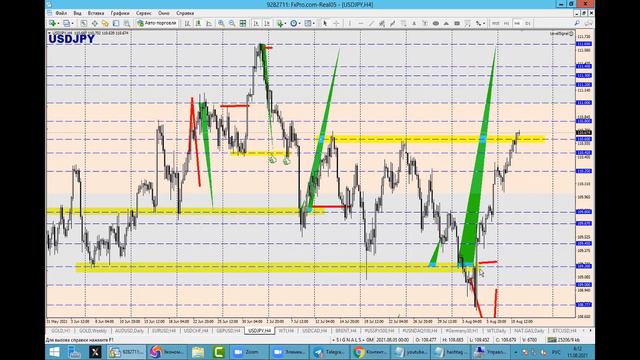
Task: Open the Indicators list icon
Action: coord(280,23)
